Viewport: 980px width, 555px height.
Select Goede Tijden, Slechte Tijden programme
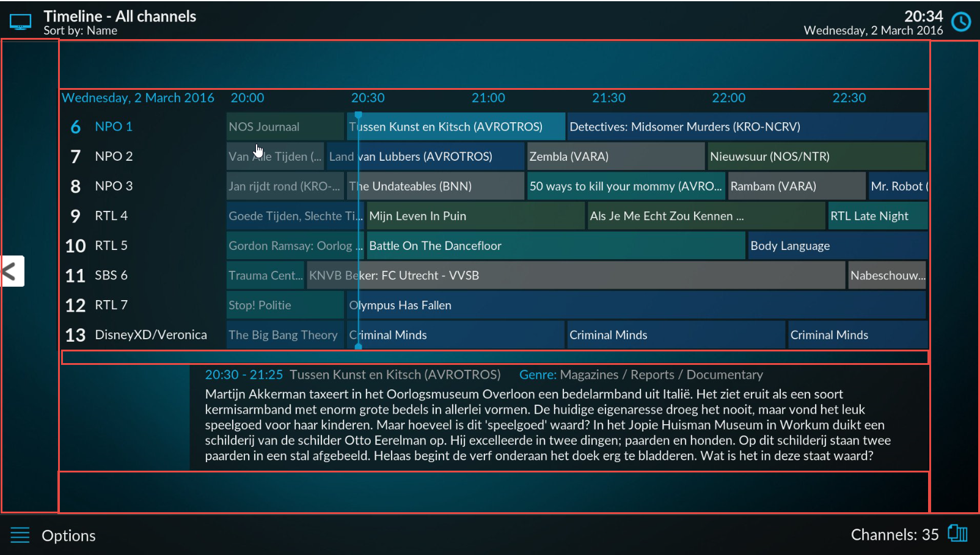(295, 216)
